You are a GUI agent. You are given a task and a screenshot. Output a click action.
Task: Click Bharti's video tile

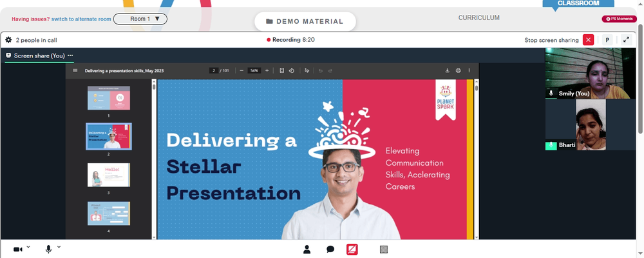tap(590, 124)
